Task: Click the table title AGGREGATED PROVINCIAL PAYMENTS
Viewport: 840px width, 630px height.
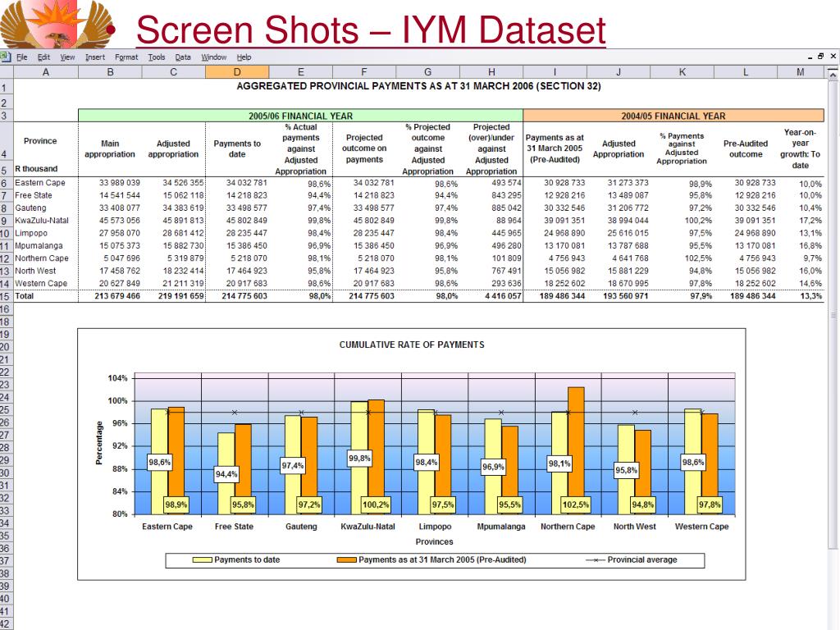Action: (x=419, y=86)
